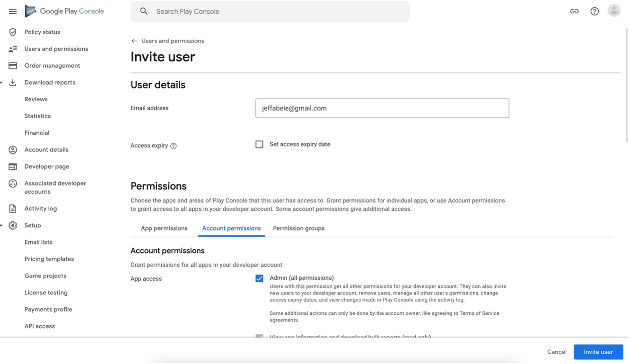Click the profile avatar icon
630x364 pixels.
click(613, 10)
